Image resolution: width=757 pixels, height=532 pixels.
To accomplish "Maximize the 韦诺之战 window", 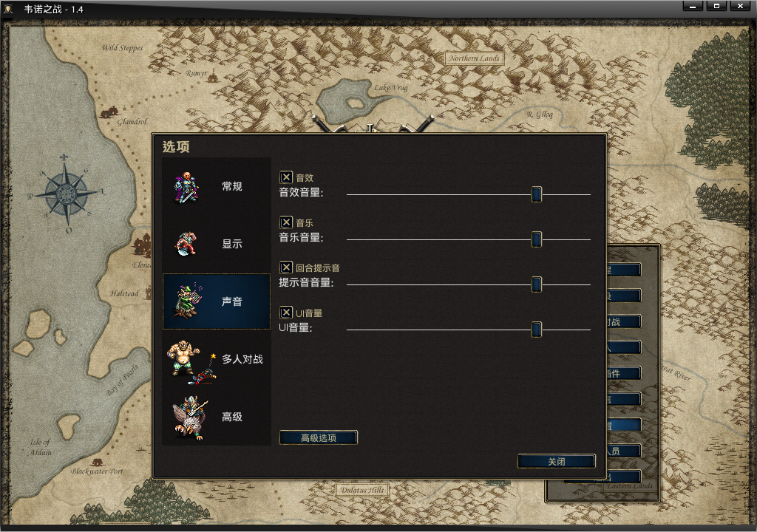I will [x=716, y=6].
